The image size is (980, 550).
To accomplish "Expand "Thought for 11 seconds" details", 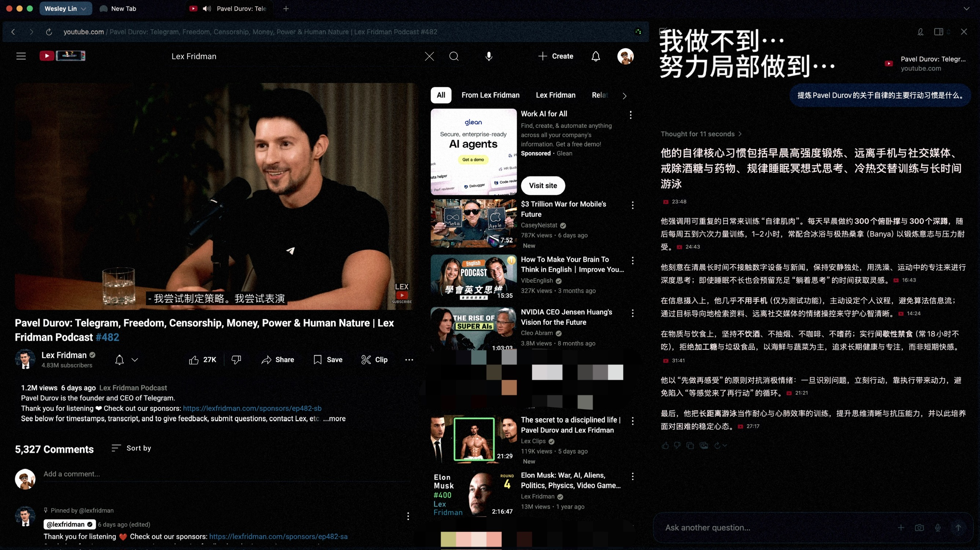I will pyautogui.click(x=701, y=134).
